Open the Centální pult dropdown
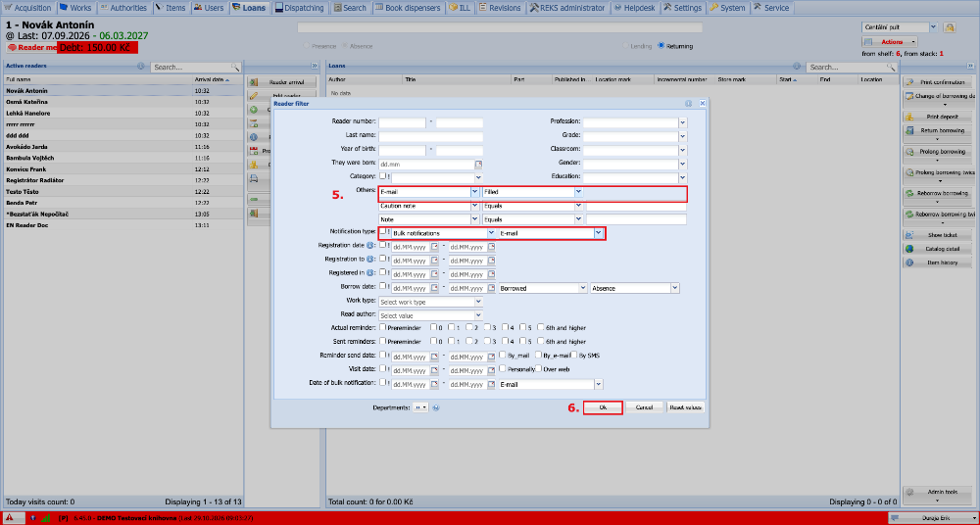 pos(934,27)
